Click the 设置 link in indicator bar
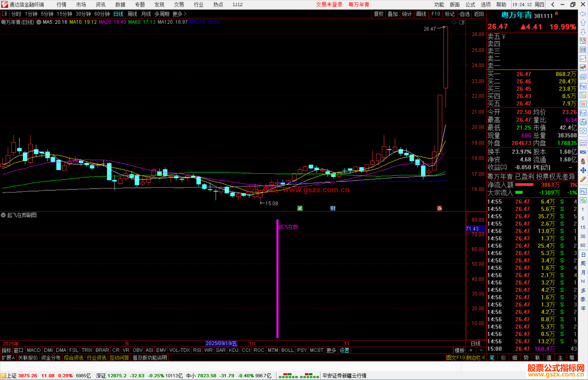The height and width of the screenshot is (380, 588). (344, 350)
